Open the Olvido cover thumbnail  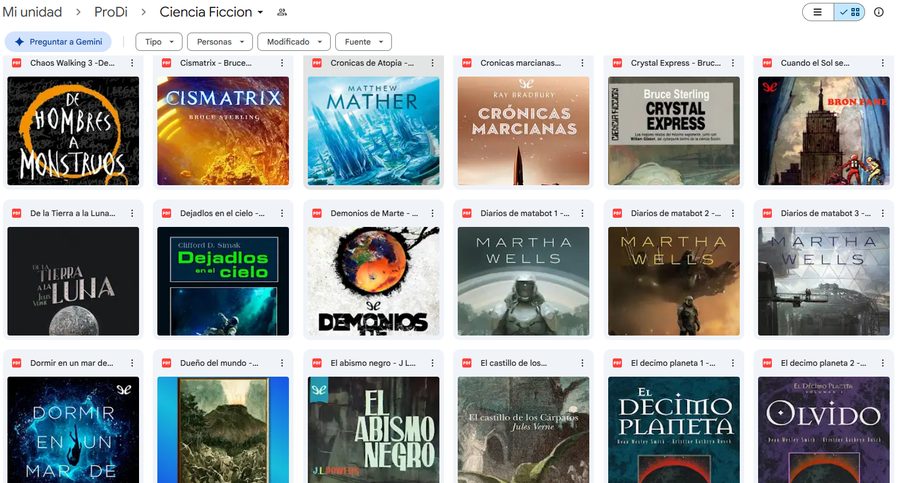pyautogui.click(x=824, y=430)
